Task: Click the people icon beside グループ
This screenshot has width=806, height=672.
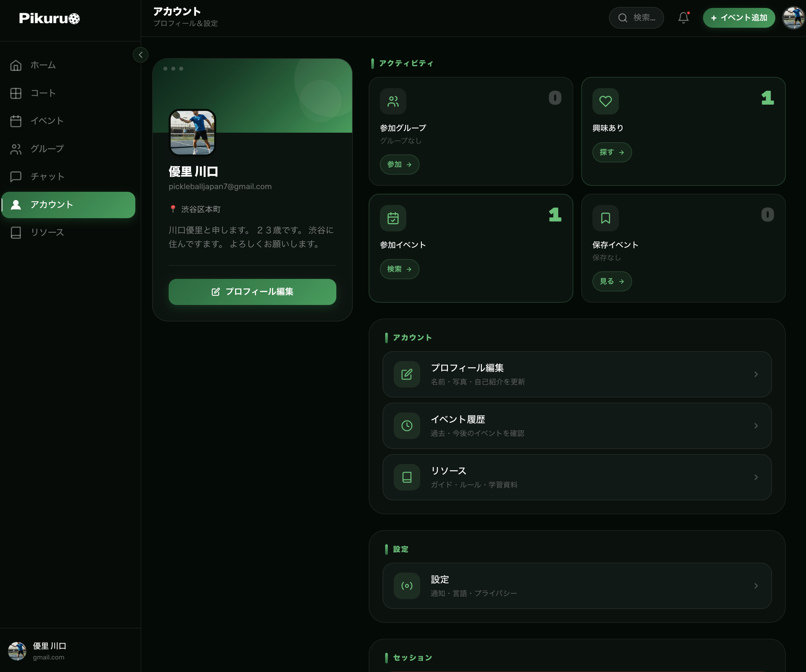Action: pyautogui.click(x=16, y=149)
